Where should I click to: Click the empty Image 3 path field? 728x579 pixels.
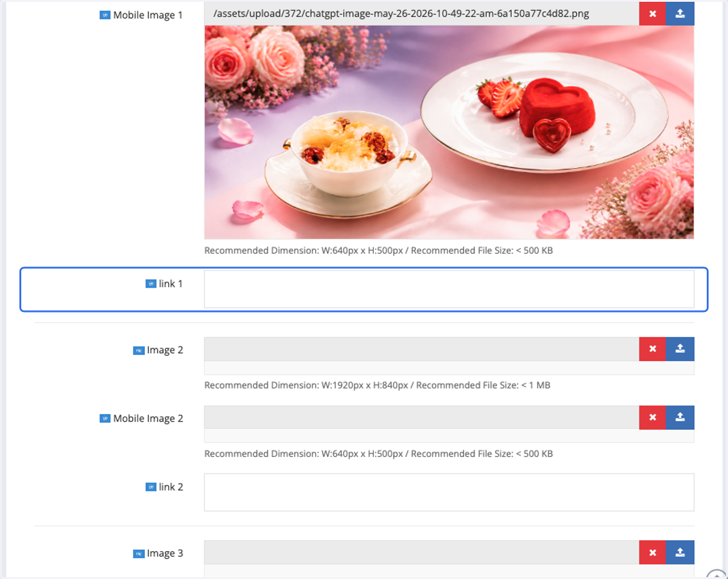pyautogui.click(x=422, y=552)
